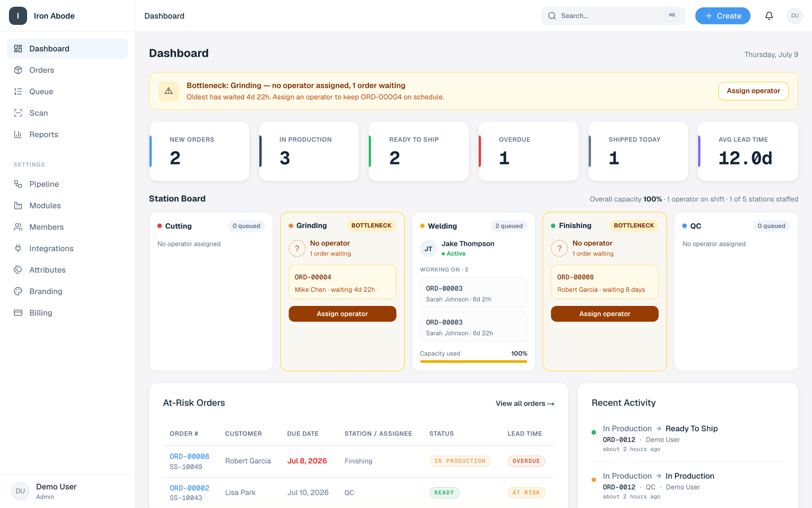
Task: Click the READY status badge
Action: [x=444, y=492]
